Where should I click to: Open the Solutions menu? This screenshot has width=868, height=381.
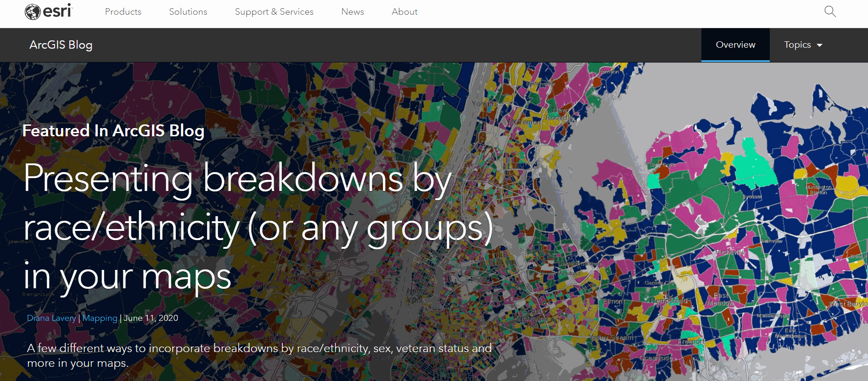(x=188, y=12)
